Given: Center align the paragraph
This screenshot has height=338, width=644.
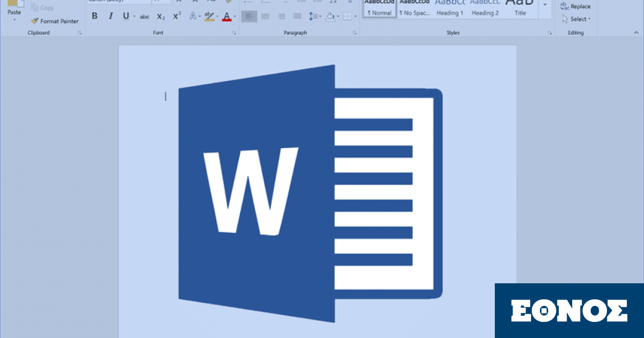Looking at the screenshot, I should [265, 17].
